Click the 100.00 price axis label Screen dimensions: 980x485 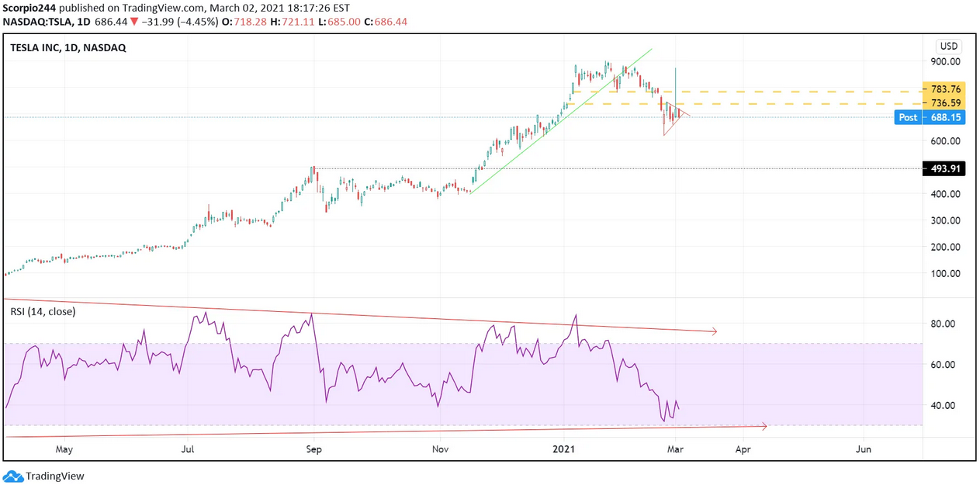click(944, 273)
